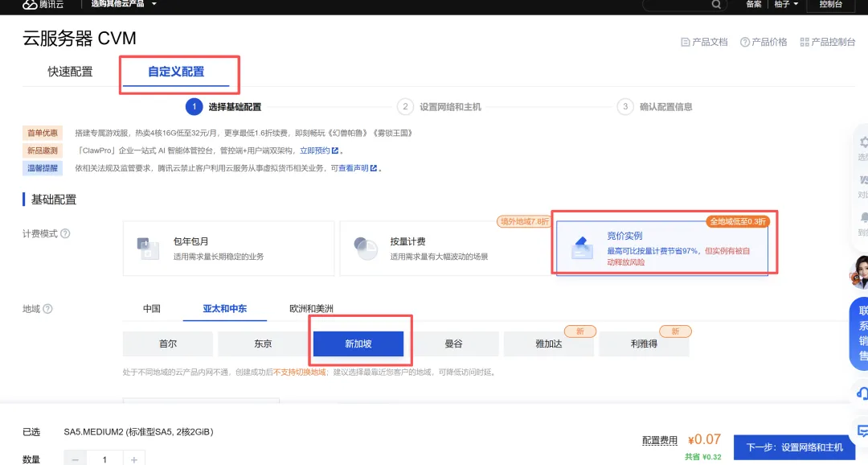Image resolution: width=868 pixels, height=465 pixels.
Task: Increase quantity with the plus stepper
Action: tap(134, 459)
